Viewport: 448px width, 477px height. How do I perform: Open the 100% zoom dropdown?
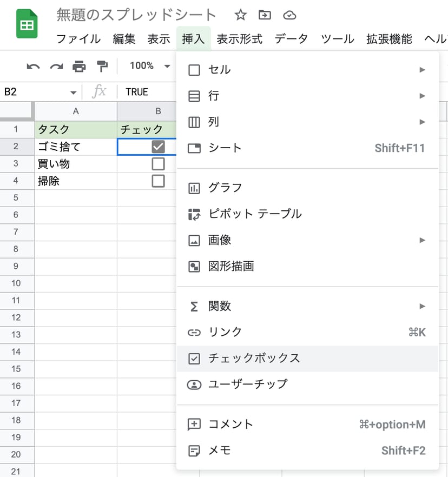coord(149,66)
